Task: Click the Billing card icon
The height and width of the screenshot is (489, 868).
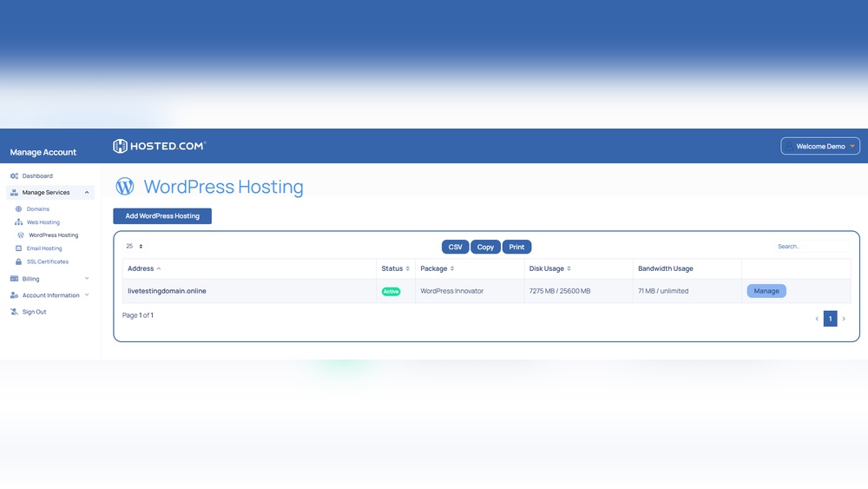Action: click(x=15, y=279)
